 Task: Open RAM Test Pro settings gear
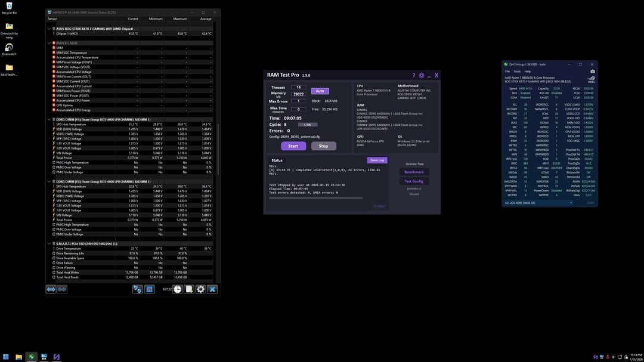422,76
